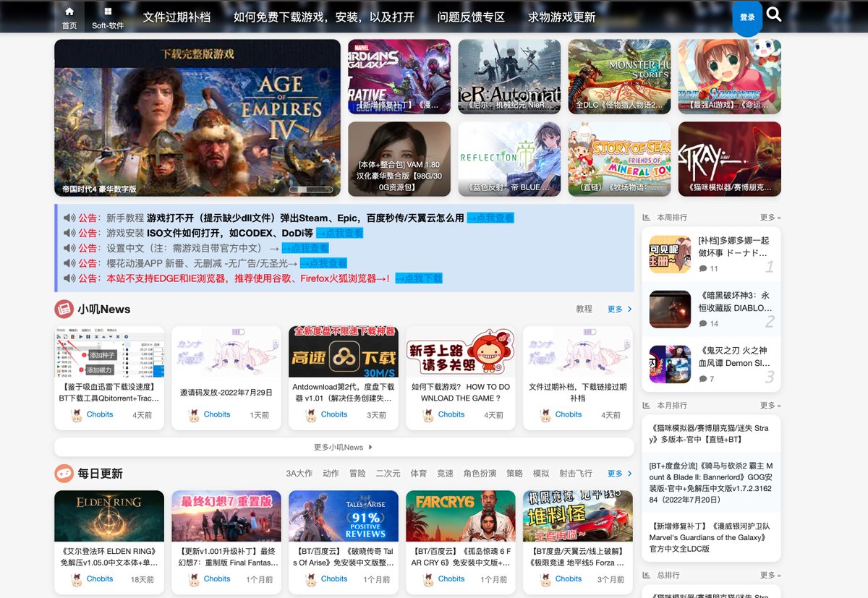This screenshot has width=868, height=598.
Task: Click speaker icon beside 新手教程 notice
Action: tap(69, 218)
